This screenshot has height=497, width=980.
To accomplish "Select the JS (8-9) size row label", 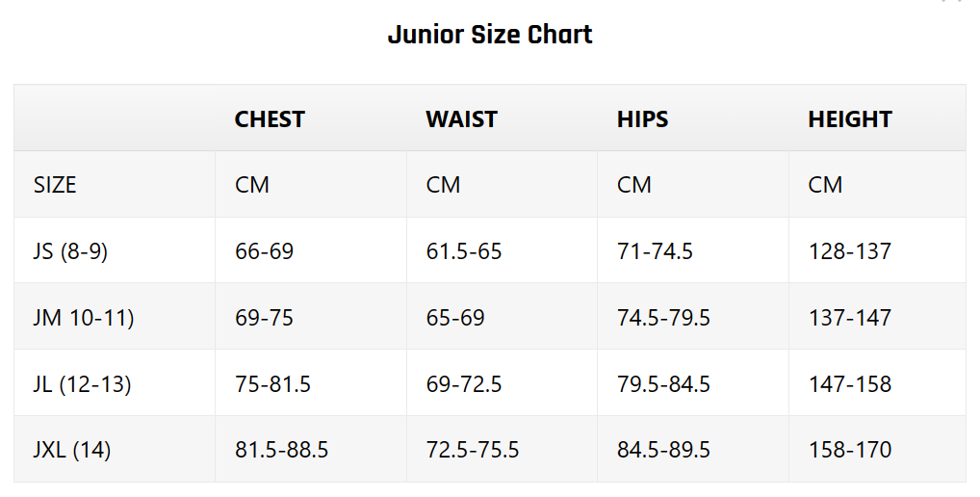I will coord(70,251).
